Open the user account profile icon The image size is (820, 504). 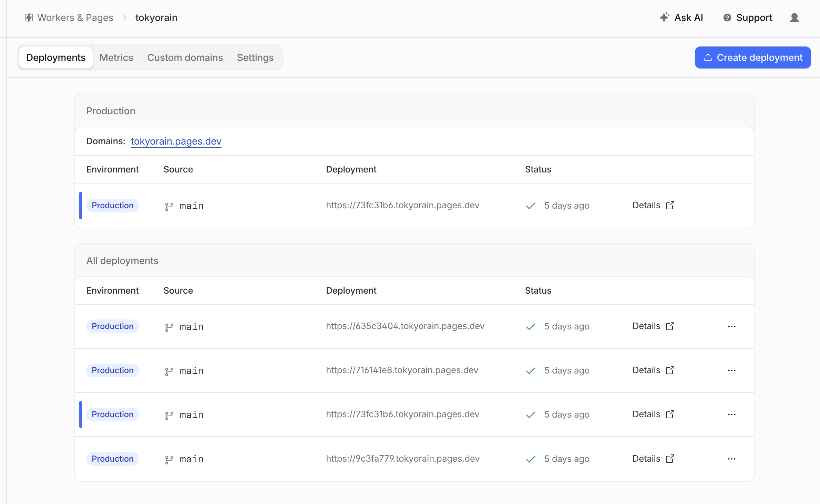click(795, 18)
